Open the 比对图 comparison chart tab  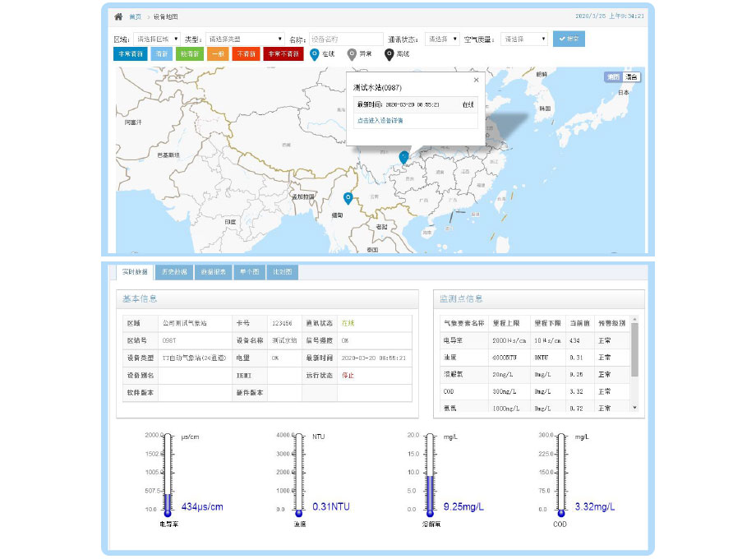click(282, 272)
